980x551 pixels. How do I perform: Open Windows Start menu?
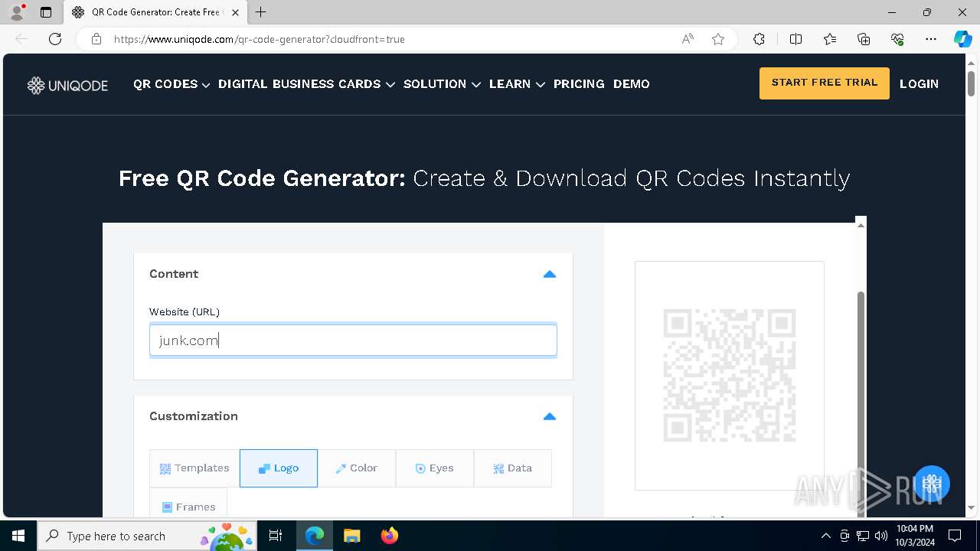coord(18,536)
